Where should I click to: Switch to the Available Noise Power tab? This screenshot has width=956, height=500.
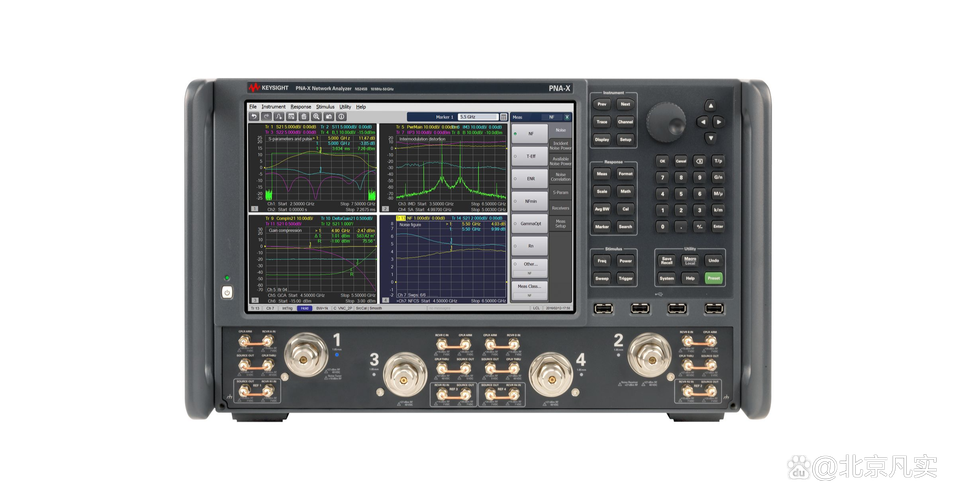[x=560, y=161]
